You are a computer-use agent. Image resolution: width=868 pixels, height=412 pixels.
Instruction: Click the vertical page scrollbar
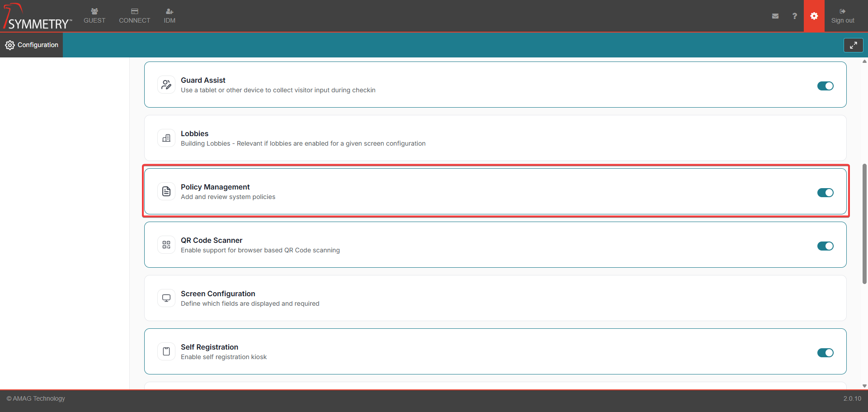click(x=864, y=224)
